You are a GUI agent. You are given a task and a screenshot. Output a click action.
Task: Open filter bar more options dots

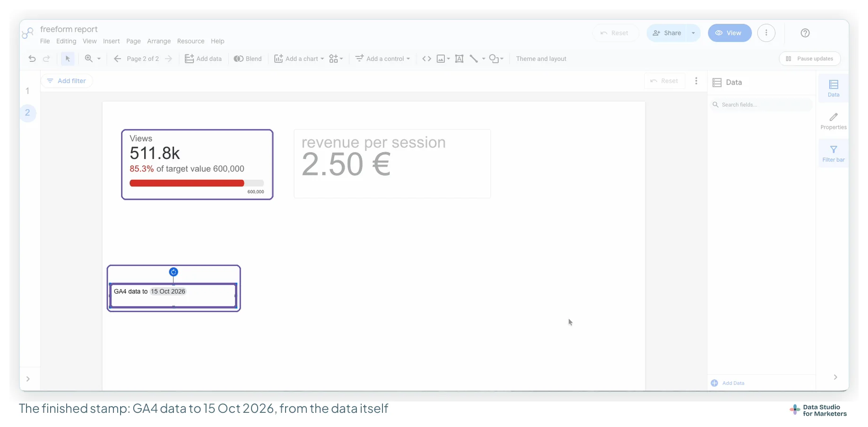696,81
